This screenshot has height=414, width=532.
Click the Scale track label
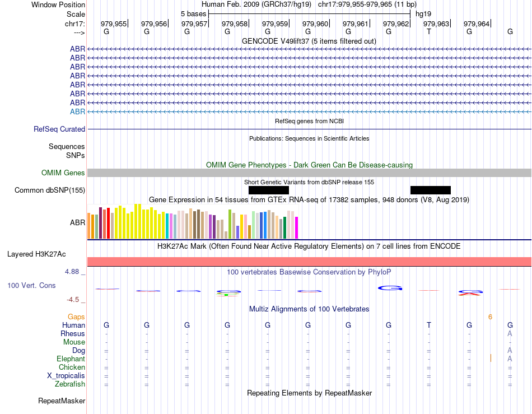76,14
